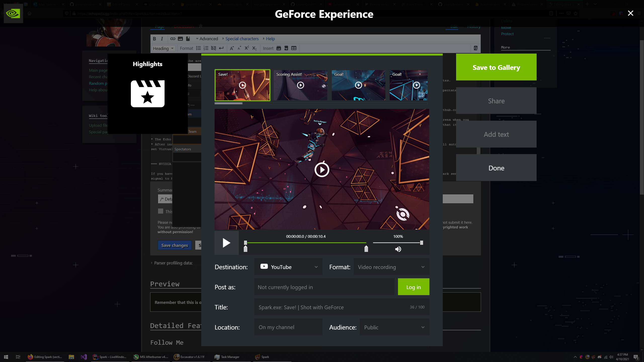The height and width of the screenshot is (362, 644).
Task: Toggle Bold in the wiki editor toolbar
Action: 154,39
